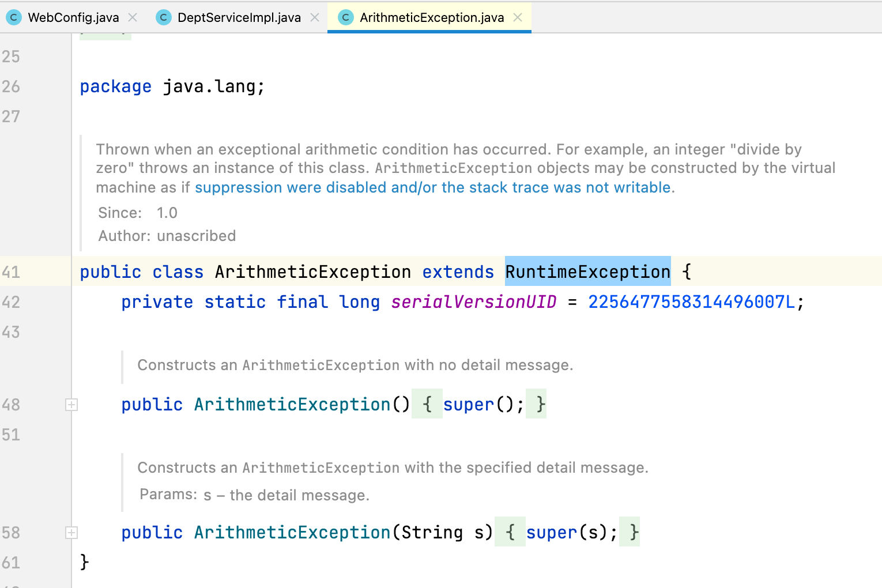Click the highlighted RuntimeException superclass
The width and height of the screenshot is (882, 588).
point(588,272)
